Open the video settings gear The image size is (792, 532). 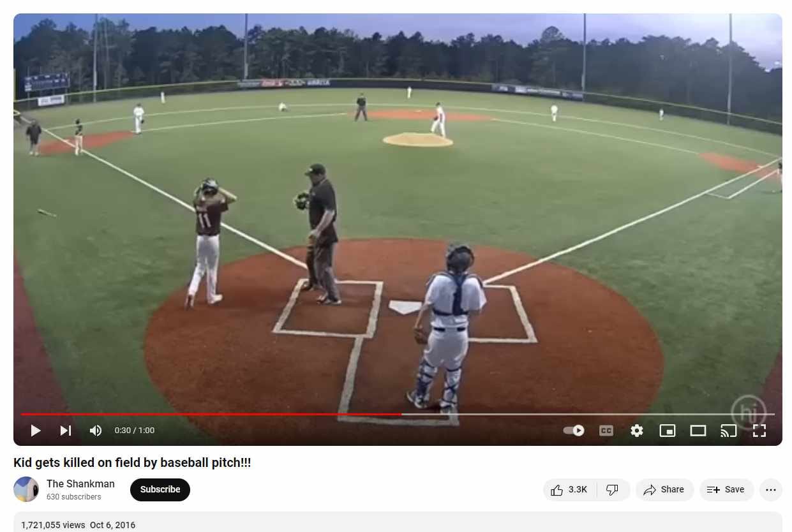(x=637, y=431)
